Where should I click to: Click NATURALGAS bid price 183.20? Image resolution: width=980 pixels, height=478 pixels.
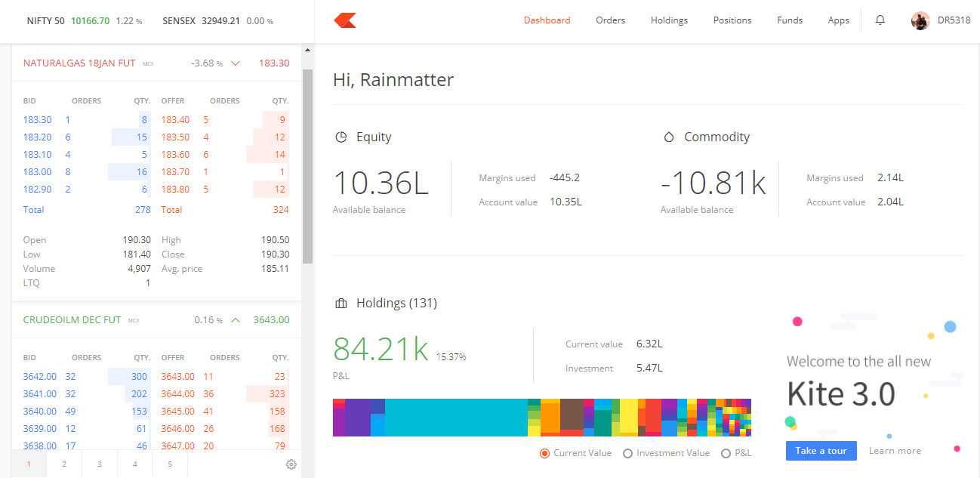[x=38, y=137]
